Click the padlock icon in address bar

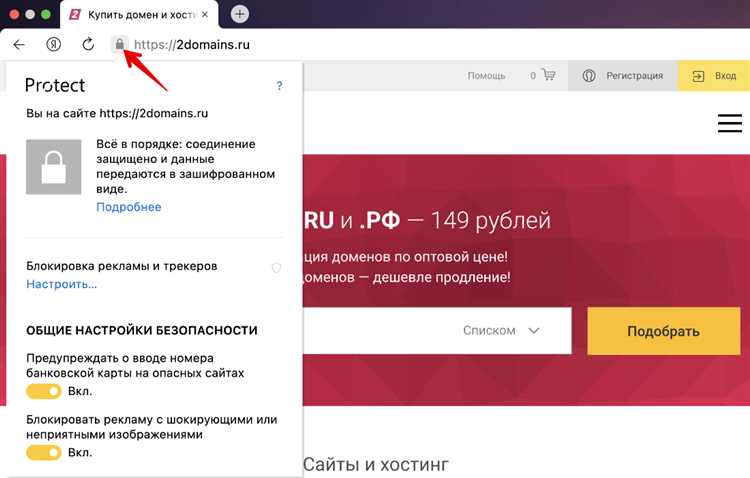click(x=119, y=44)
